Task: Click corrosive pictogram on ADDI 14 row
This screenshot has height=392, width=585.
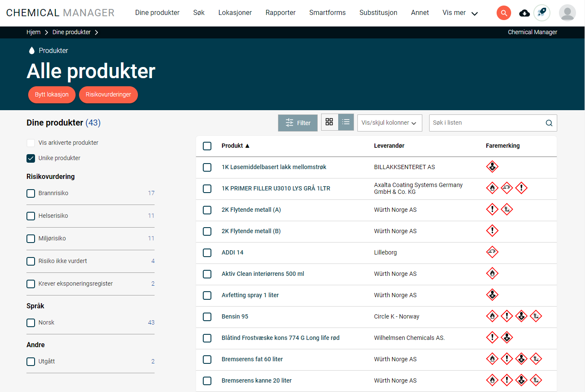Action: click(492, 252)
